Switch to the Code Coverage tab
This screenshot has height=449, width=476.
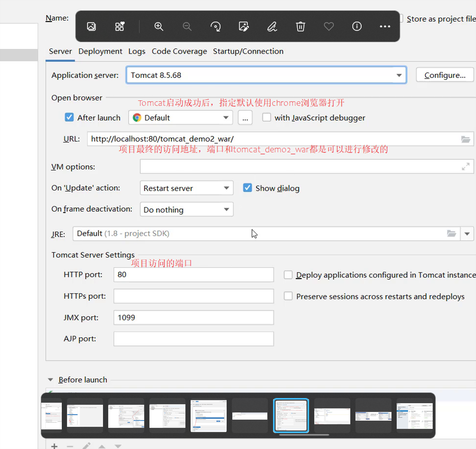[179, 51]
